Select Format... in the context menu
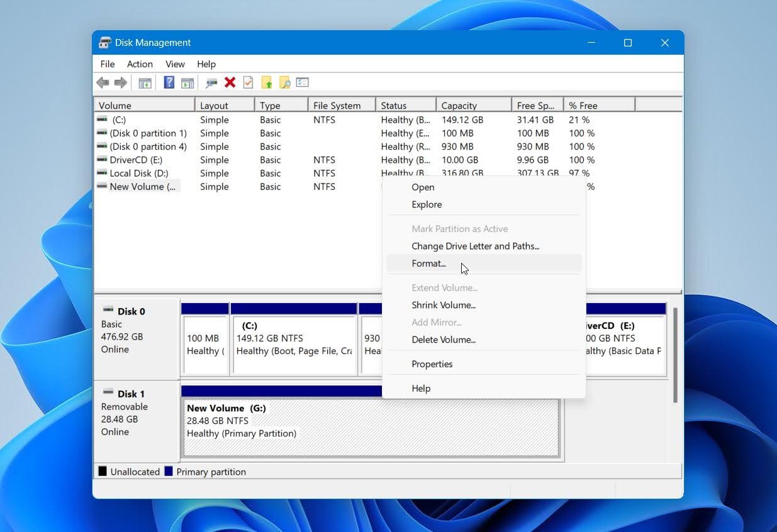Viewport: 777px width, 532px height. [x=484, y=263]
